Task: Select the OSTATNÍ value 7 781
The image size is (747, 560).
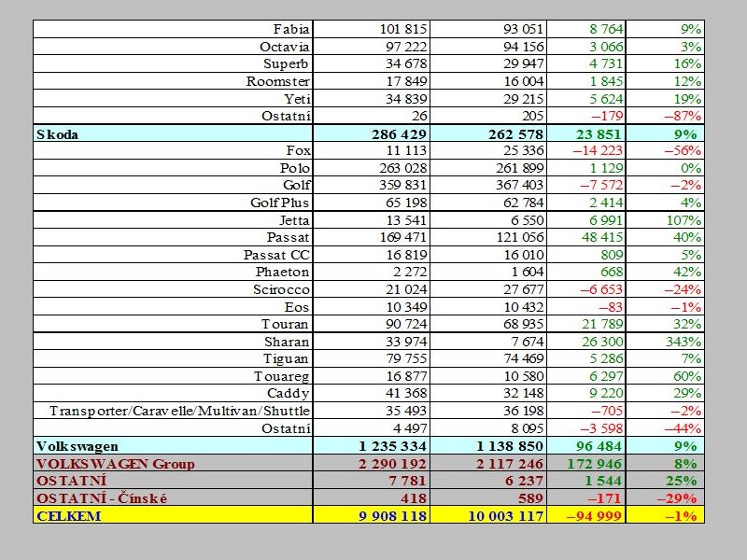Action: pos(407,481)
